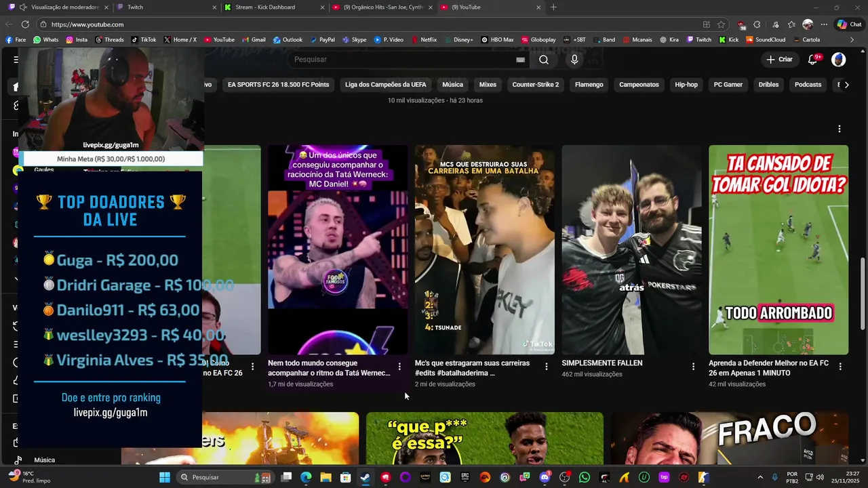Click the magnifier search button
This screenshot has height=488, width=868.
544,60
